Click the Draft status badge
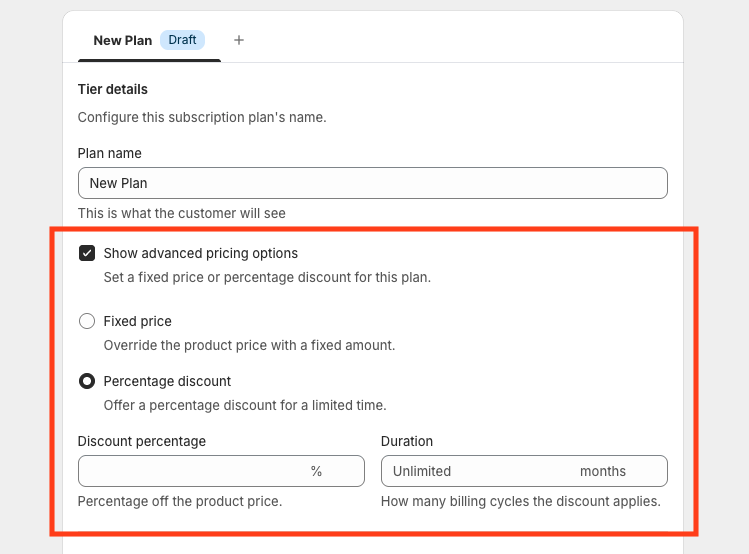 click(182, 40)
